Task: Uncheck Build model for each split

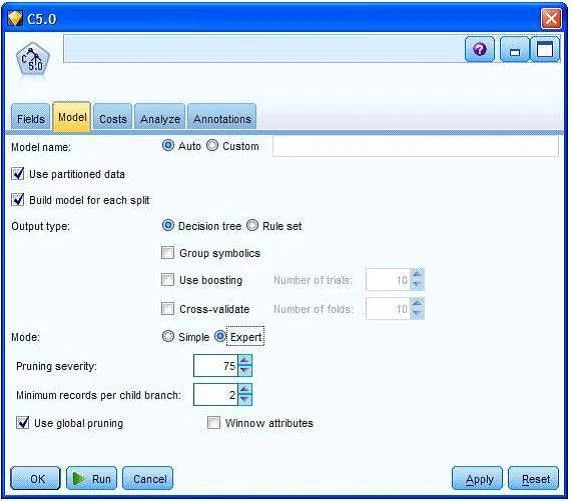Action: 18,200
